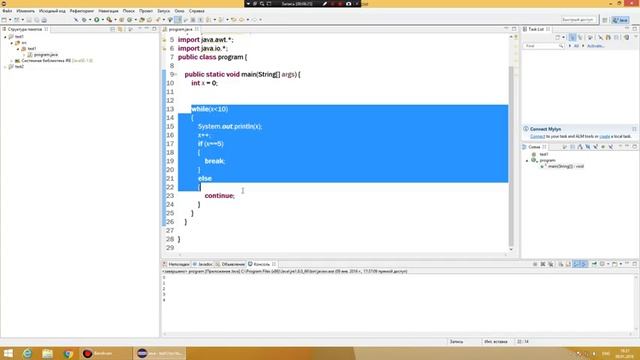
Task: Open File Explorer from the taskbar
Action: pyautogui.click(x=47, y=353)
